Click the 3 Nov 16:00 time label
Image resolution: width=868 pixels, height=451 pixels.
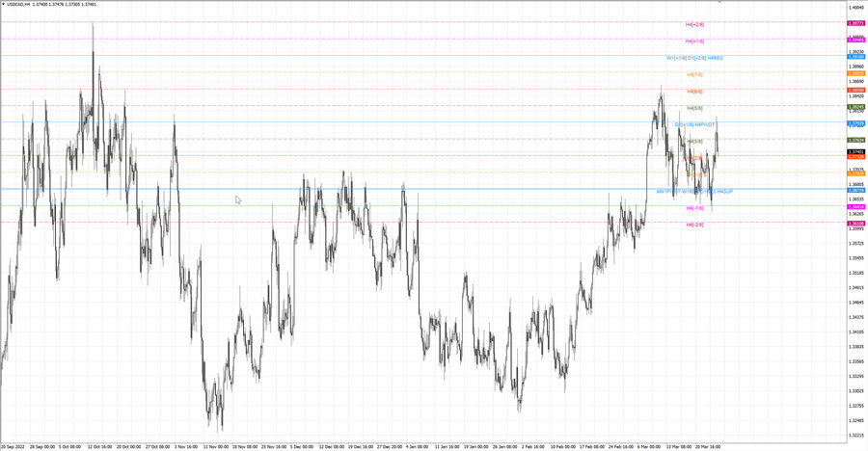(x=186, y=446)
